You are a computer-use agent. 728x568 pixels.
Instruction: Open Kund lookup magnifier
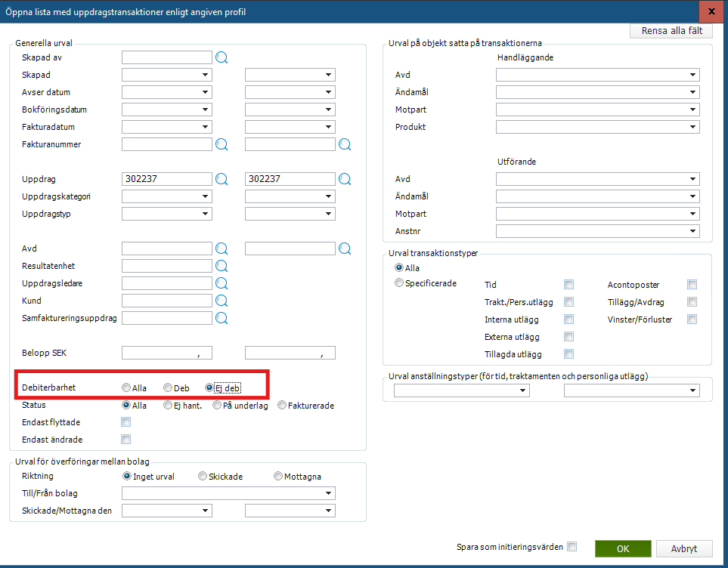(221, 301)
